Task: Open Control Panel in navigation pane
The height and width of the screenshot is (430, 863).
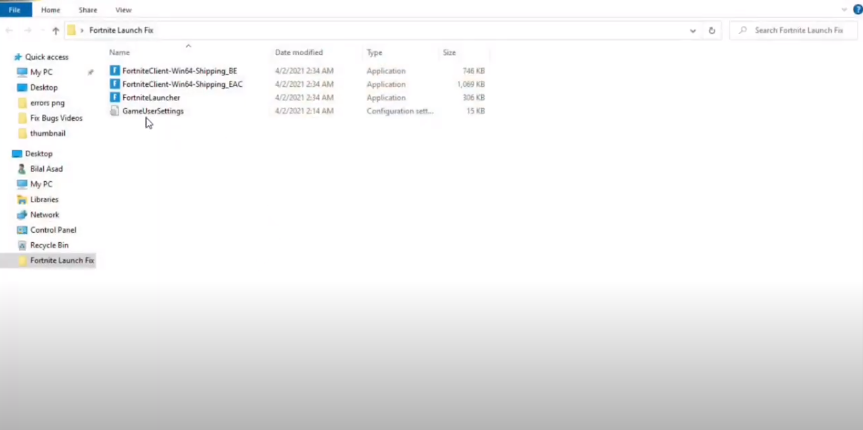Action: [53, 230]
